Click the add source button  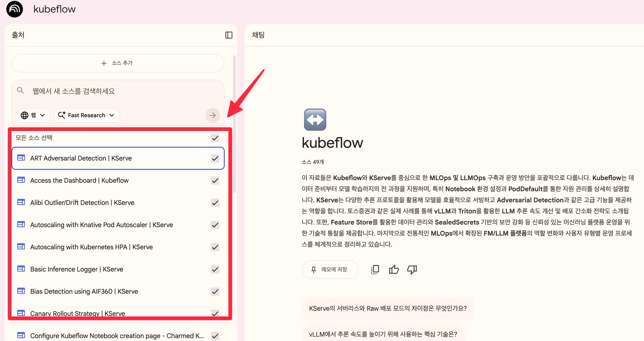(118, 63)
